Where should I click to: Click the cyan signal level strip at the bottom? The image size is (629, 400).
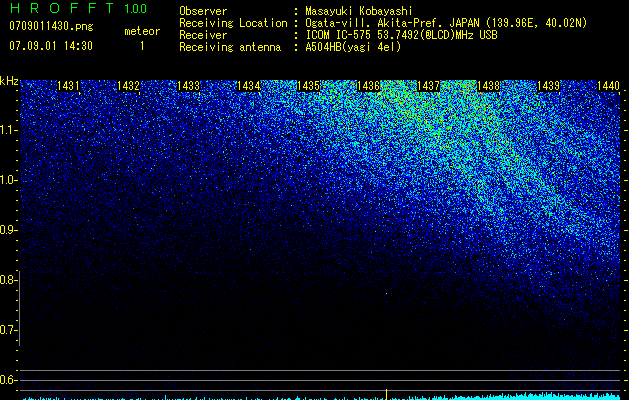321,397
